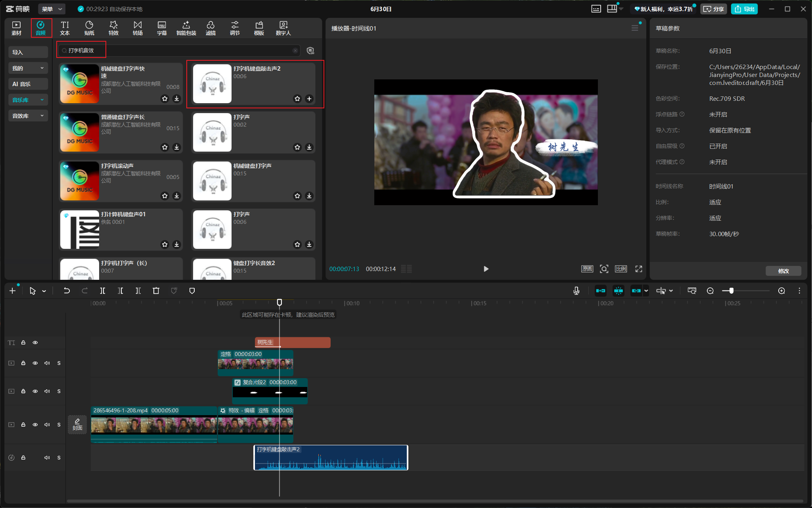The image size is (812, 508).
Task: Add 打字机键盘敲击声2 sound to timeline
Action: pyautogui.click(x=309, y=98)
